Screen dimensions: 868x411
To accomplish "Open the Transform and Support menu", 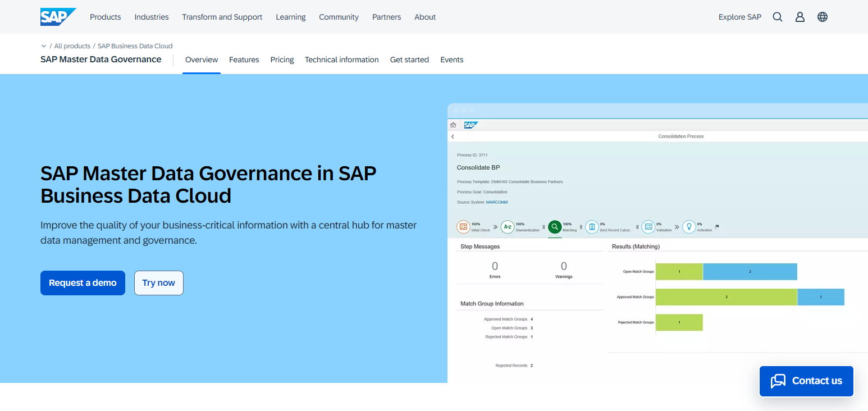I will (x=222, y=17).
